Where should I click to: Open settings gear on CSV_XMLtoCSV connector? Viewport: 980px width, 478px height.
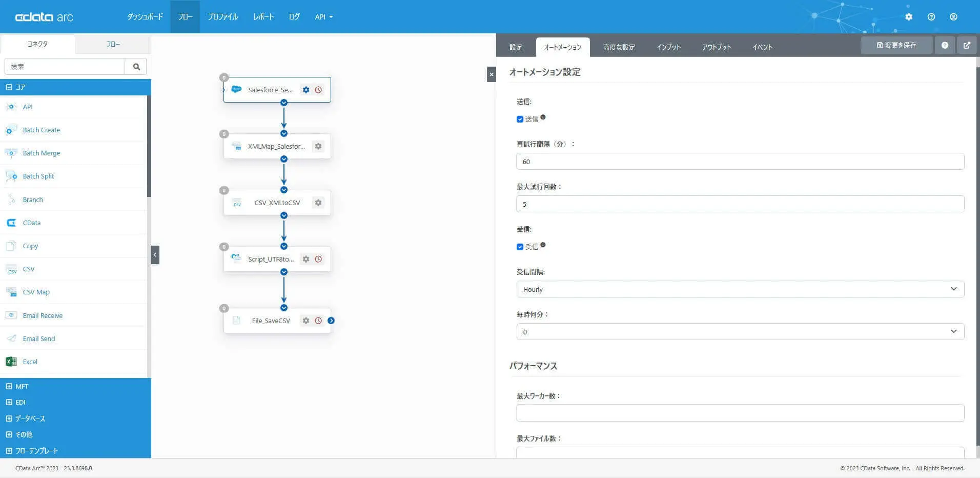point(318,203)
